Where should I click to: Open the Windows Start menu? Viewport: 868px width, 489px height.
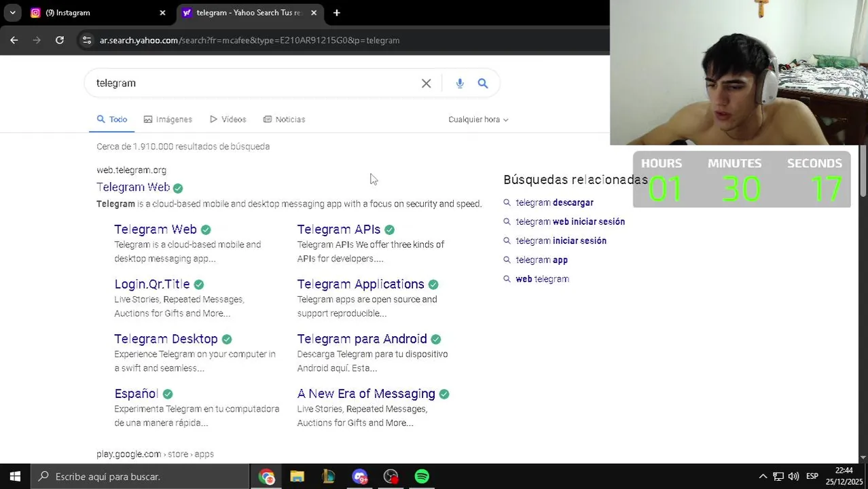pyautogui.click(x=15, y=476)
